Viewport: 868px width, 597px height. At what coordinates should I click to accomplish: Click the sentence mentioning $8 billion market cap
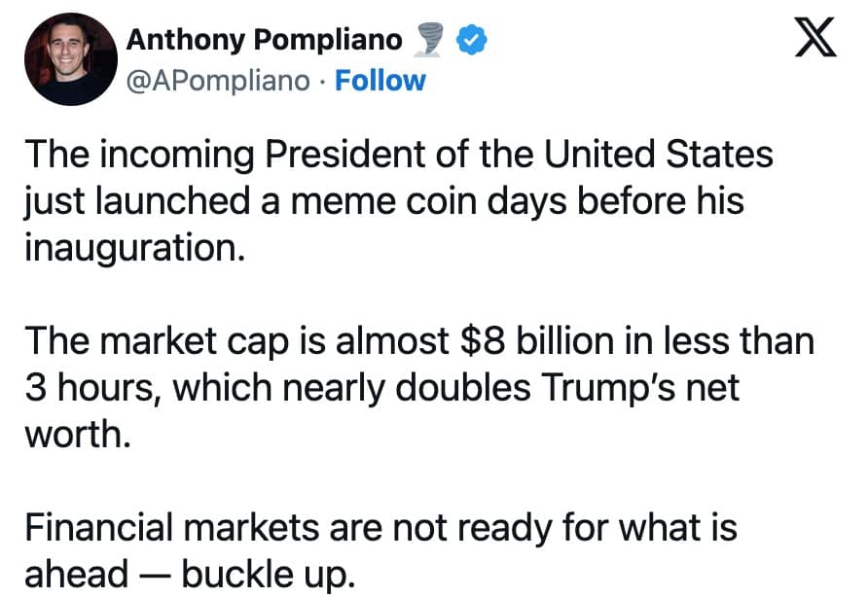pos(418,340)
